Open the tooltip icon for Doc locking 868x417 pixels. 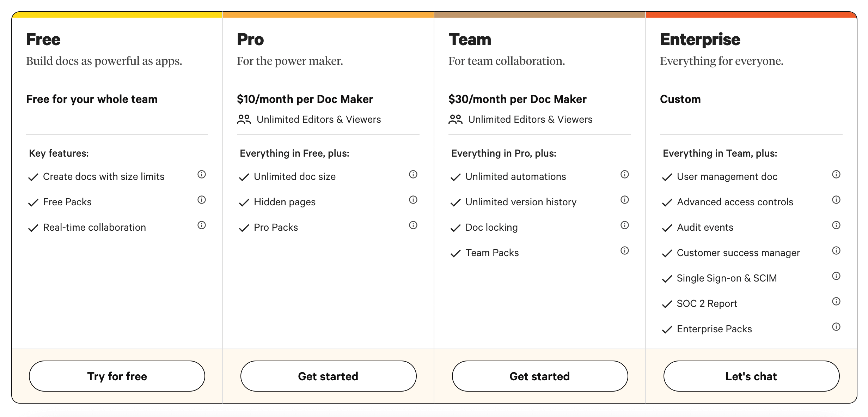pos(624,225)
